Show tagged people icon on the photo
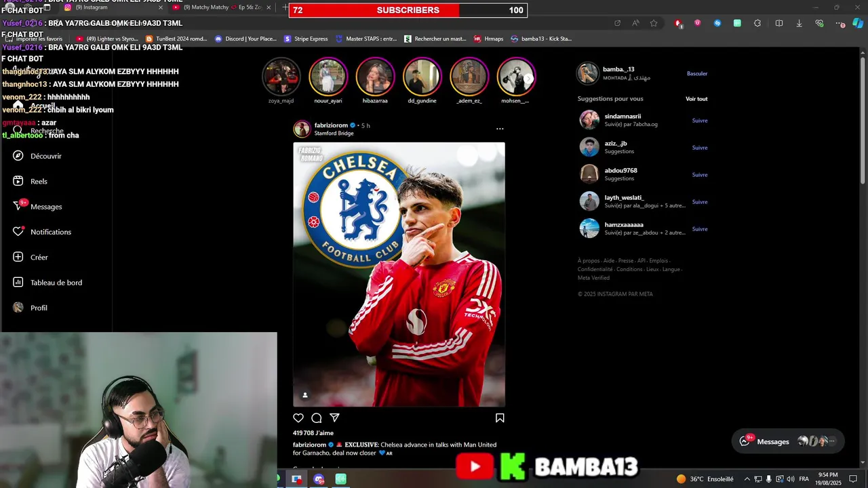The width and height of the screenshot is (868, 488). (x=305, y=395)
